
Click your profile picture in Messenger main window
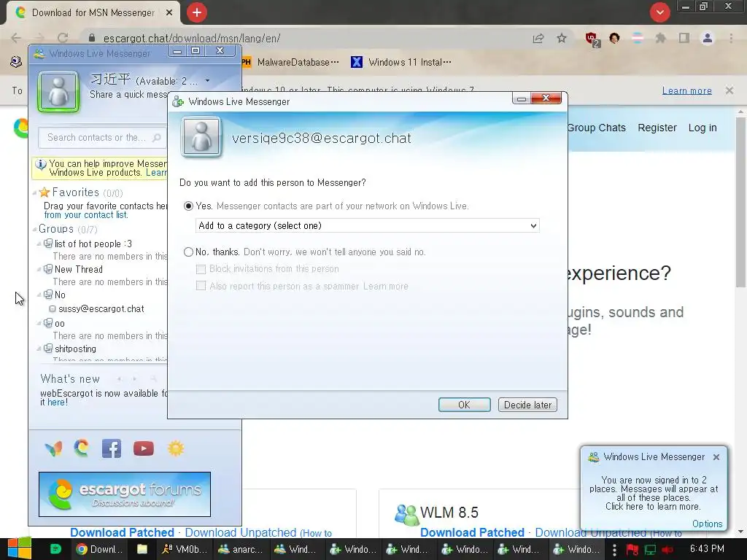point(58,91)
